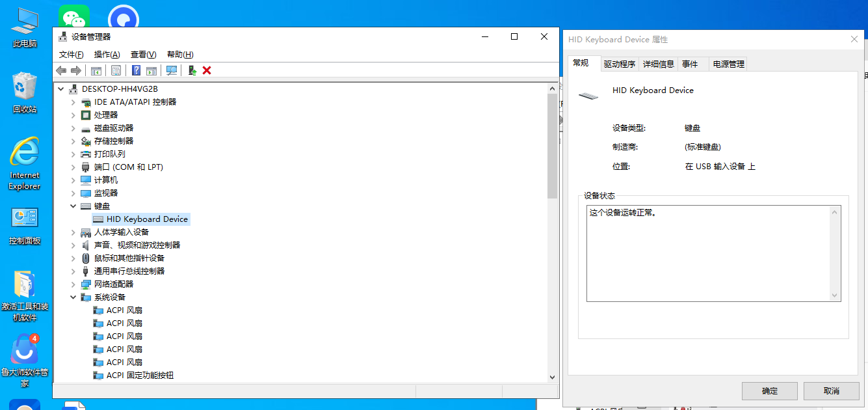Open the 文件(F) menu
This screenshot has height=410, width=868.
tap(72, 55)
